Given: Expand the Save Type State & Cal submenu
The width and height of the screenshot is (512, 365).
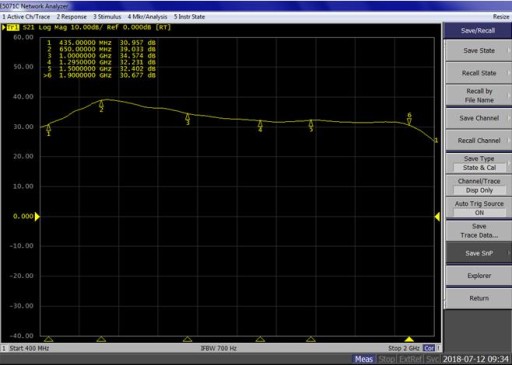Looking at the screenshot, I should [x=479, y=163].
